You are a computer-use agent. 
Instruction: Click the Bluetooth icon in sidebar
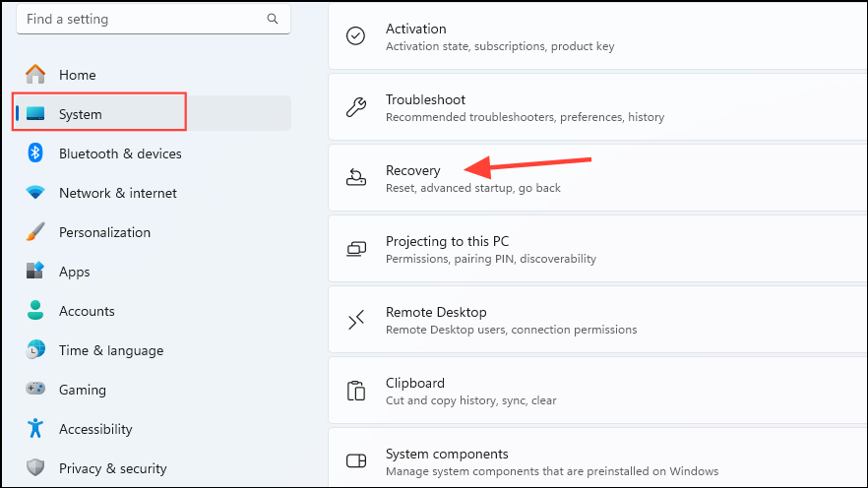click(36, 153)
